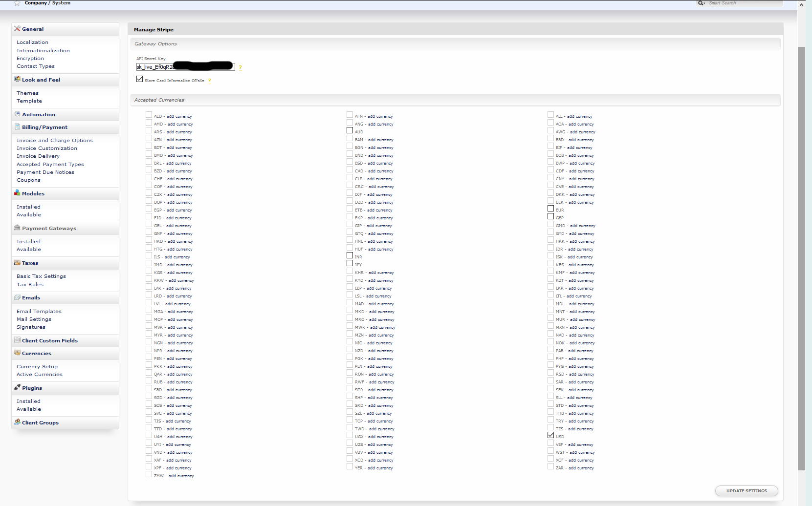
Task: Open Active Currencies page
Action: click(x=40, y=374)
